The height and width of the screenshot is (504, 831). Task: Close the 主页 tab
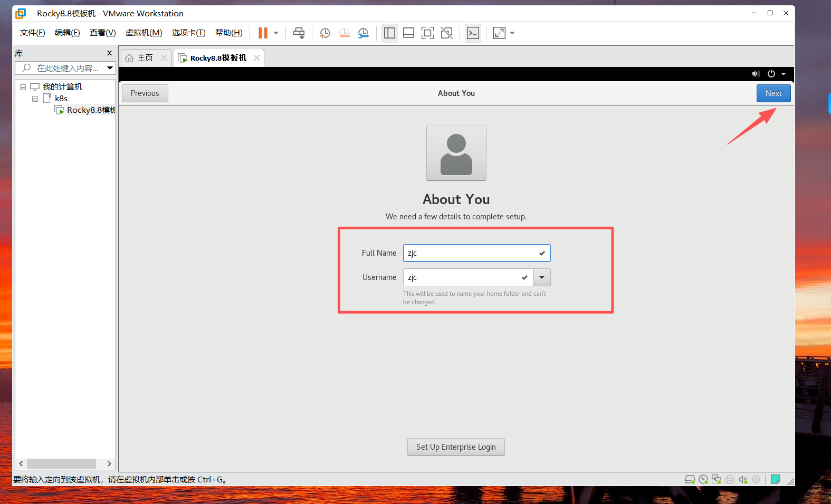tap(164, 58)
